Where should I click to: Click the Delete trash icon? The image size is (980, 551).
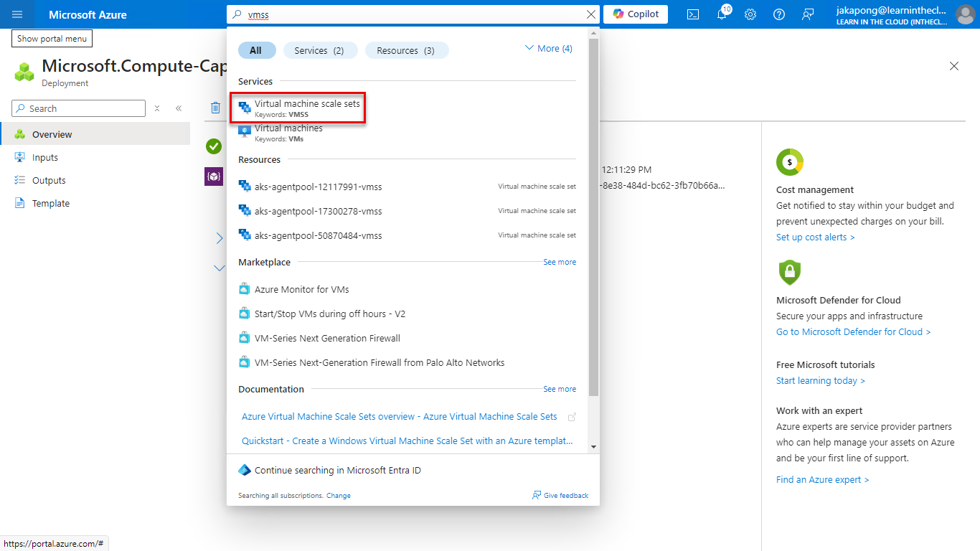(x=215, y=108)
